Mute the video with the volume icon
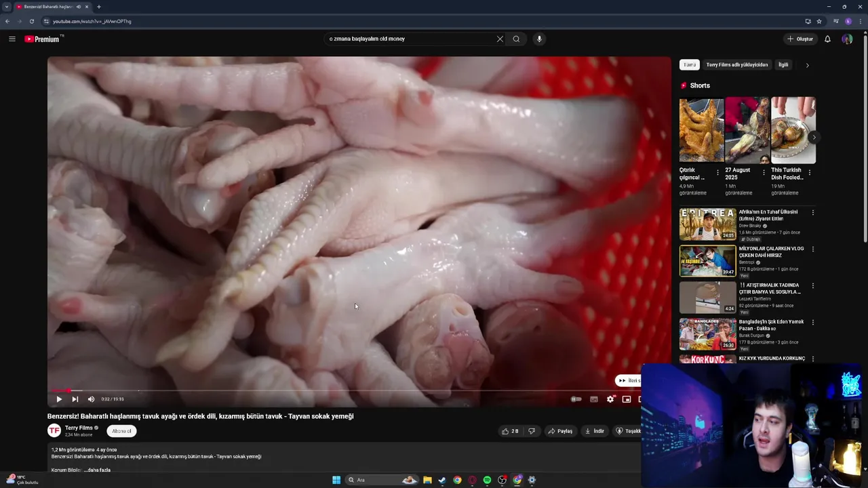Image resolution: width=868 pixels, height=488 pixels. point(91,399)
